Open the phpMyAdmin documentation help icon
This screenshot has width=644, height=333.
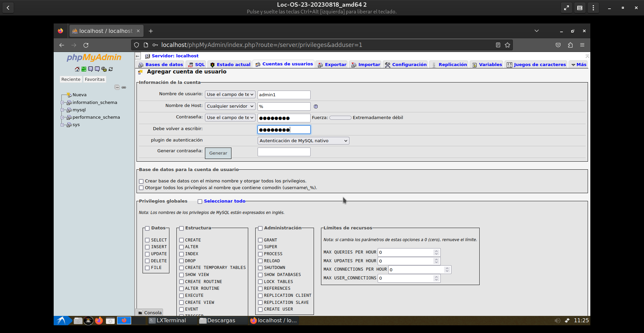coord(91,69)
